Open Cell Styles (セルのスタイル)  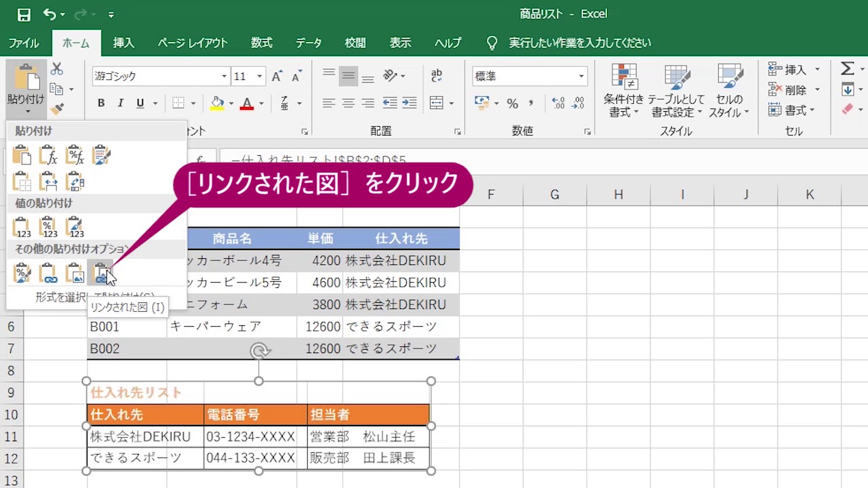click(x=730, y=91)
